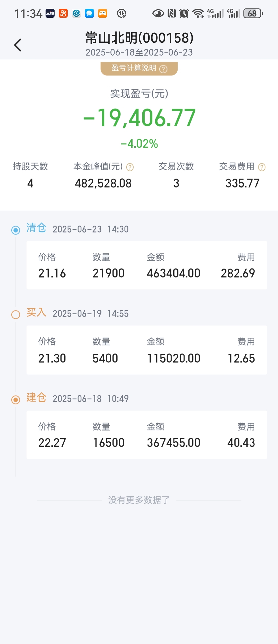This screenshot has height=644, width=278.
Task: Tap the 交易次数 value 3
Action: 176,183
